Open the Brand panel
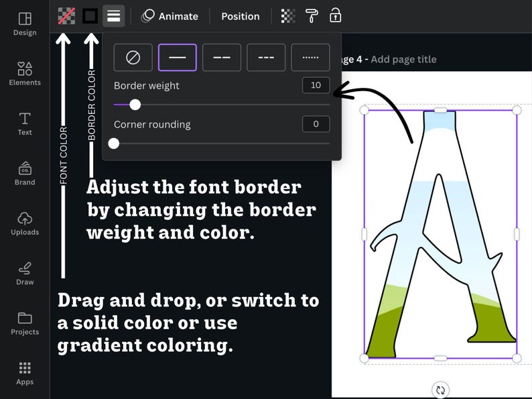 tap(25, 174)
